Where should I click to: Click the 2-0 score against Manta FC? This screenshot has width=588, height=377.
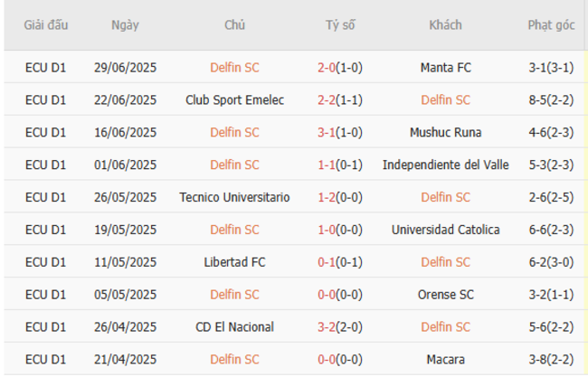tap(327, 67)
